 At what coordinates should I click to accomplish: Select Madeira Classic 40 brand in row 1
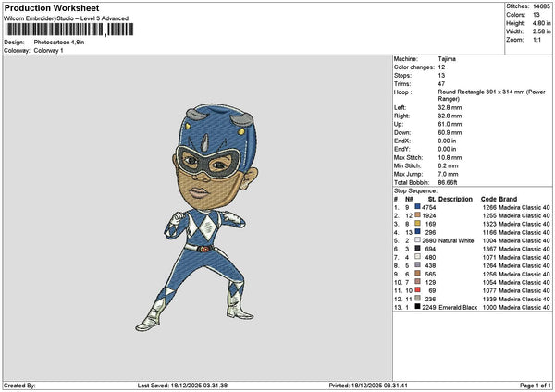(524, 207)
